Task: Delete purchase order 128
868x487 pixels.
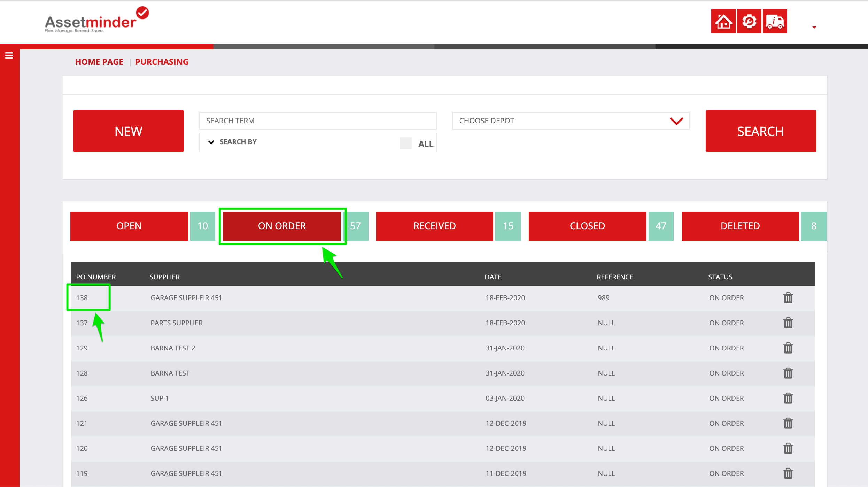Action: (788, 373)
